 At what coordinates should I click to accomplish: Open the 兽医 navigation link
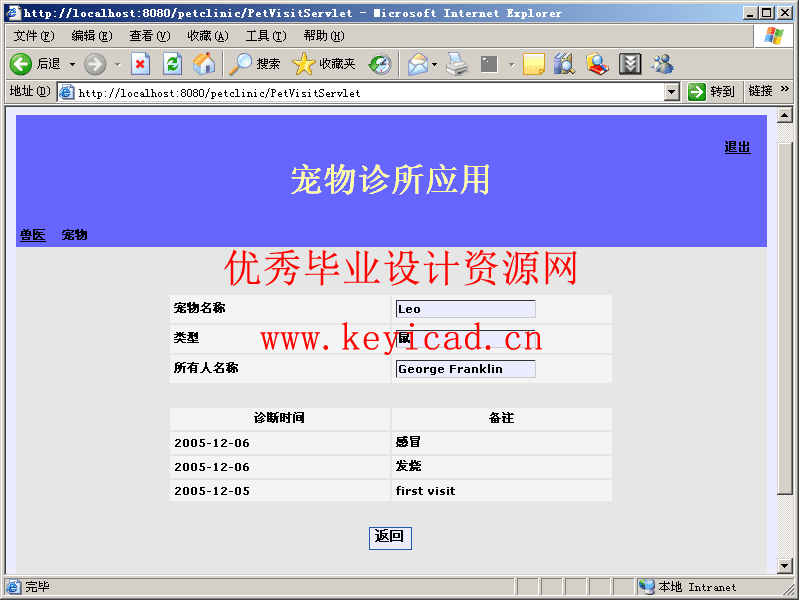tap(33, 235)
